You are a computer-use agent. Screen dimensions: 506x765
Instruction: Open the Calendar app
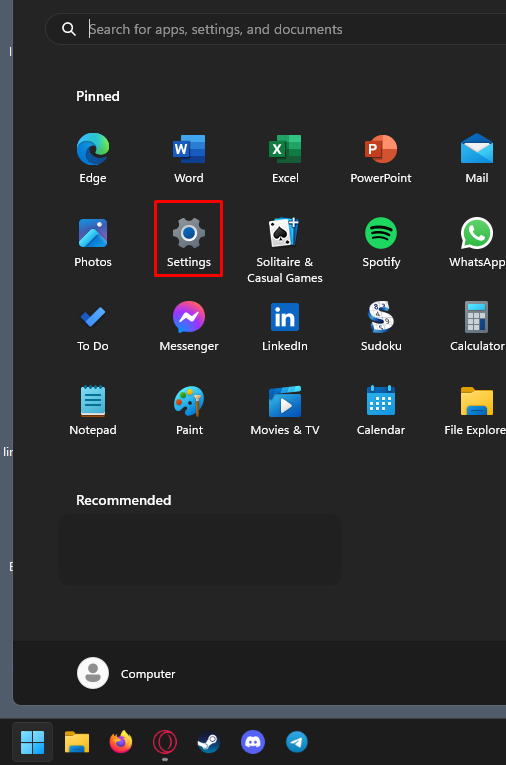click(381, 410)
